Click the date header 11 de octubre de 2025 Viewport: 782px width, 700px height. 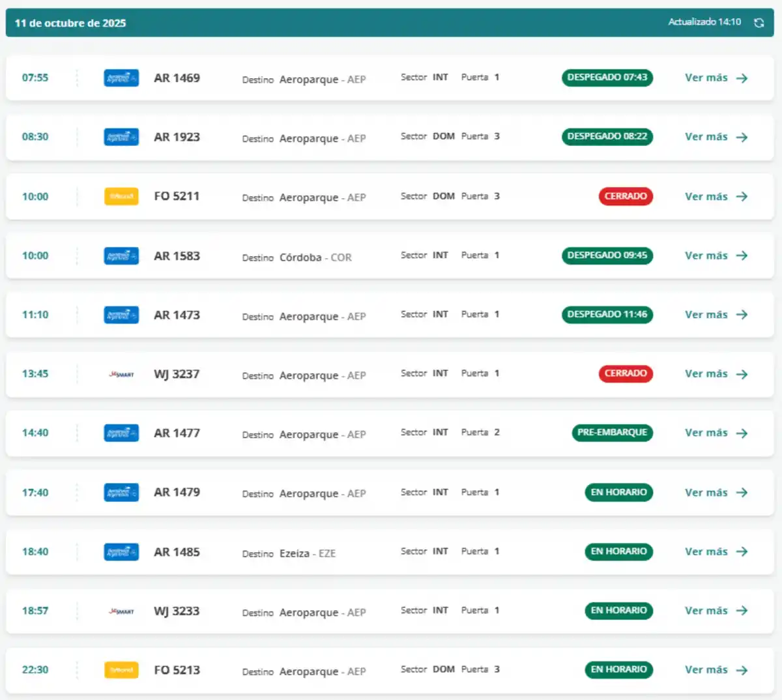[x=70, y=23]
